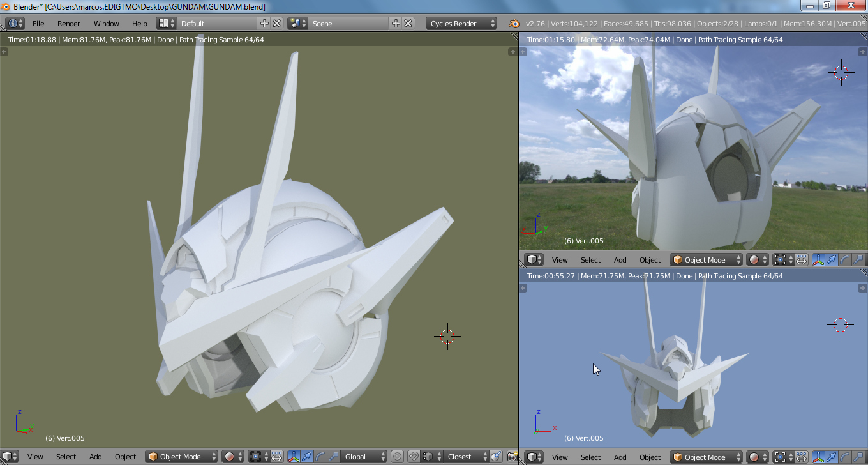Open the Cycles Render engine dropdown
The width and height of the screenshot is (868, 465).
461,24
